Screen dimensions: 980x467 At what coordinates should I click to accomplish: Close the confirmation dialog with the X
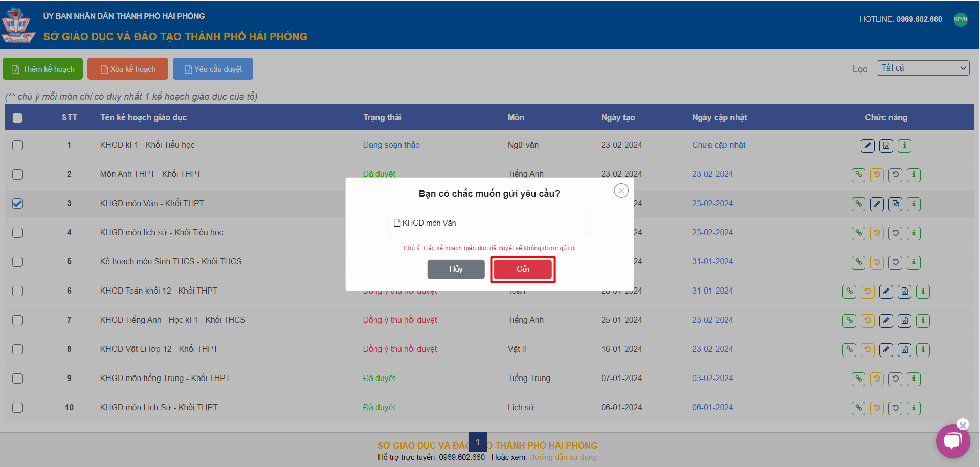click(x=621, y=191)
